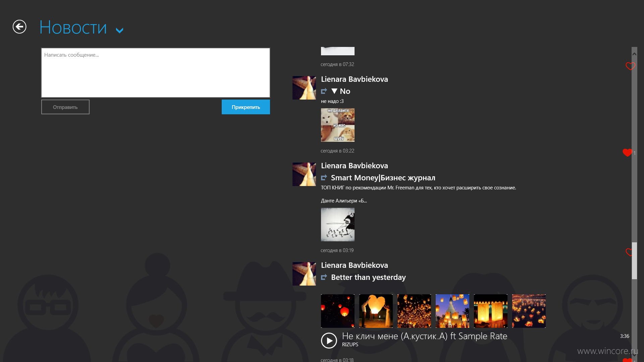Click track duration 3:36
This screenshot has width=644, height=362.
pos(625,336)
